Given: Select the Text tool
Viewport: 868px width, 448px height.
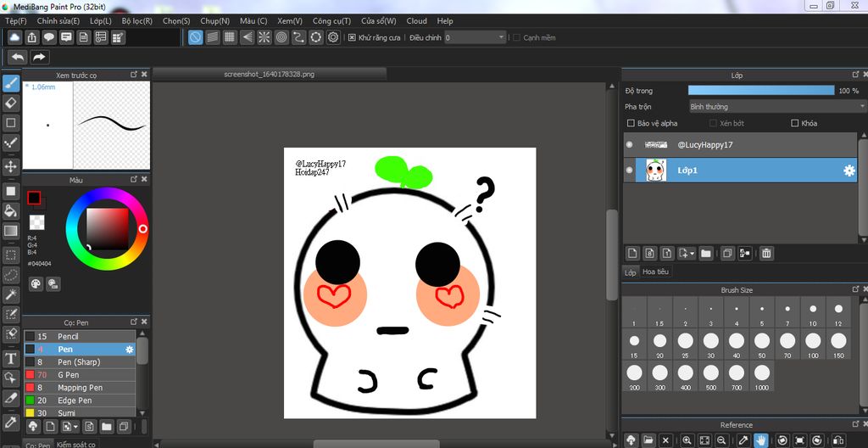Looking at the screenshot, I should pyautogui.click(x=11, y=359).
